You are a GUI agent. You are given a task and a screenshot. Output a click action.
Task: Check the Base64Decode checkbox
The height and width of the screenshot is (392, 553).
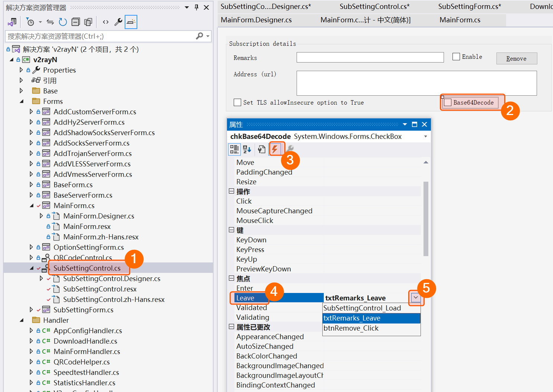(448, 102)
